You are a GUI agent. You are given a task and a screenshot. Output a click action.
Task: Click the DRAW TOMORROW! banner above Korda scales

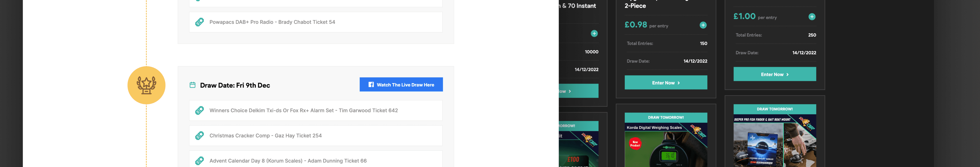click(666, 117)
